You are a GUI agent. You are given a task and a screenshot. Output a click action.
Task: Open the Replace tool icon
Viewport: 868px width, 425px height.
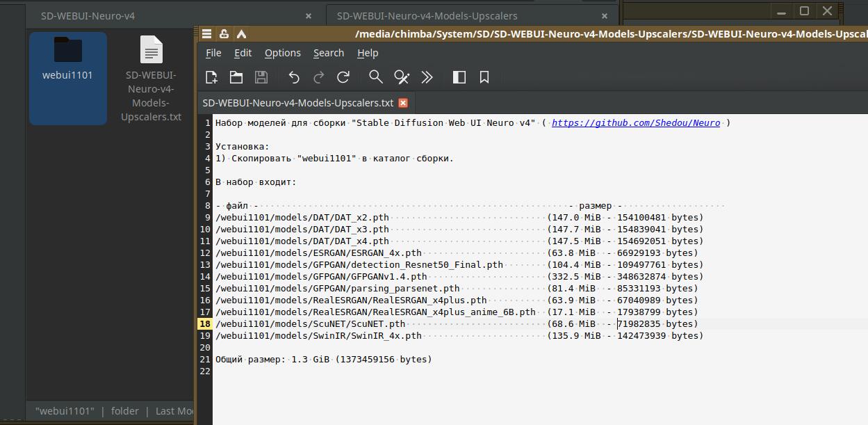(x=401, y=77)
